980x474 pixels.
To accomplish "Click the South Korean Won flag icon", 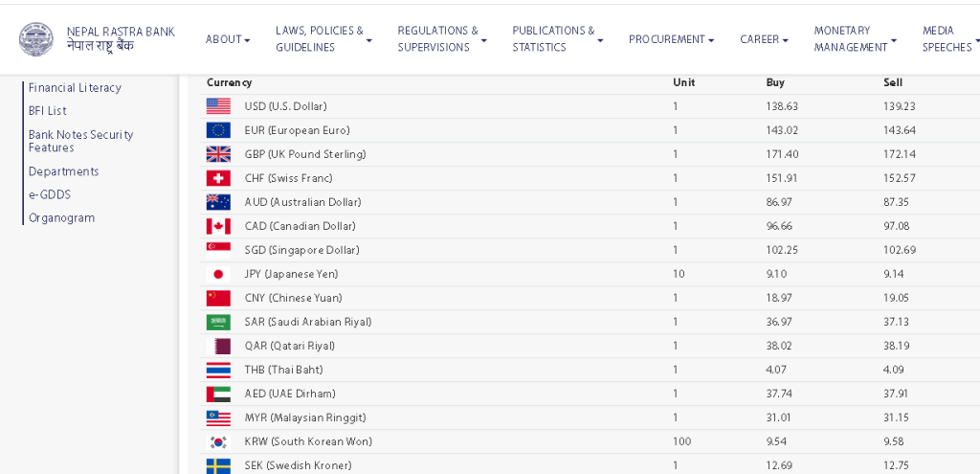I will (218, 441).
